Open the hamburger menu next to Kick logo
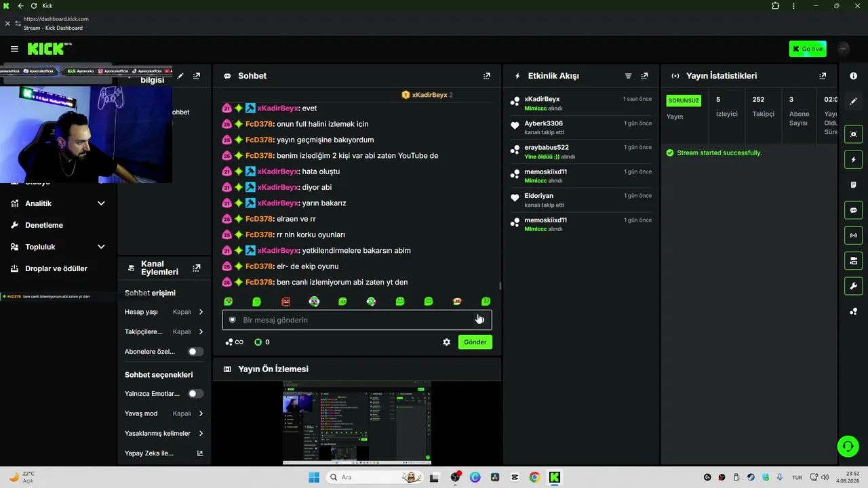The height and width of the screenshot is (488, 868). tap(14, 49)
